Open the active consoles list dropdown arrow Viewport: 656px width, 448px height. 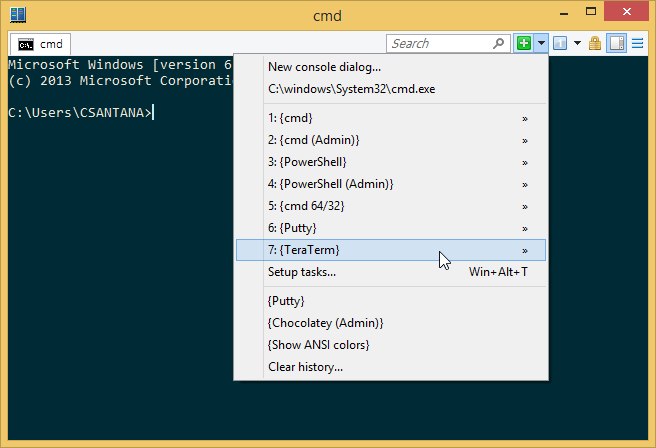pos(575,43)
